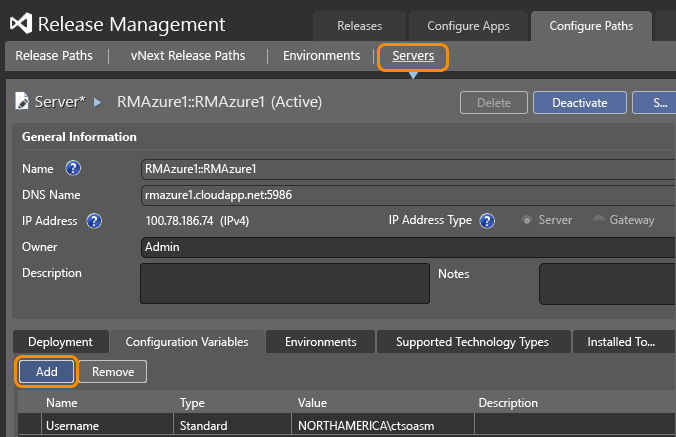Screen dimensions: 676x437
Task: Switch to the Releases tab
Action: [x=359, y=26]
